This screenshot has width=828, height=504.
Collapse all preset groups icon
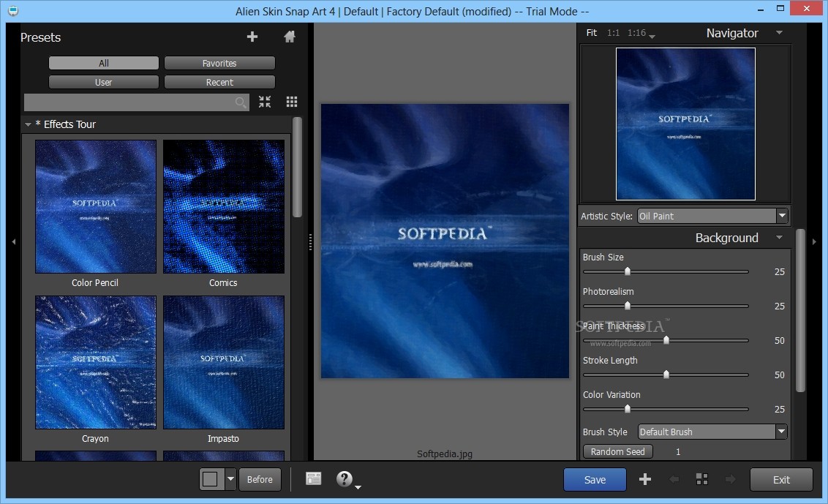[x=265, y=102]
